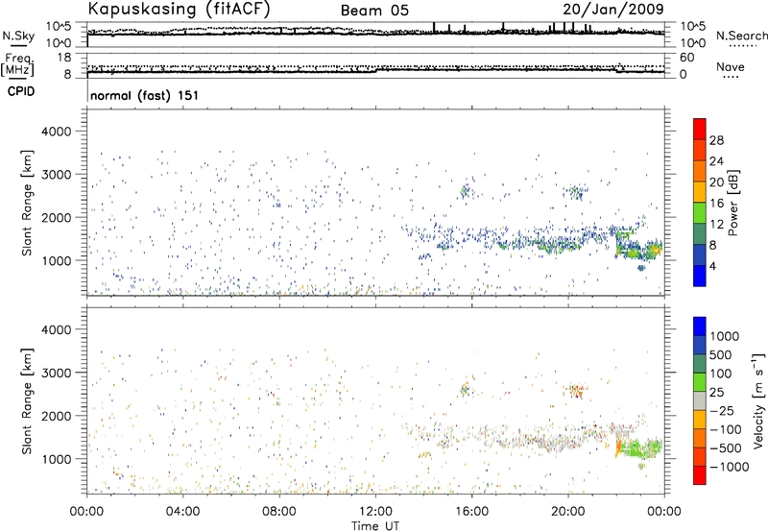Click the '16:00' time axis label
Viewport: 768px width, 532px height.
471,512
